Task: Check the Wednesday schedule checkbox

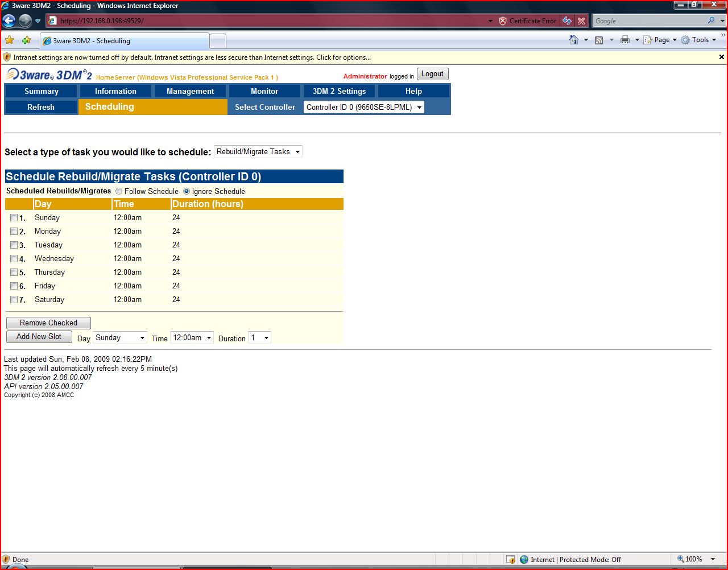Action: [x=14, y=258]
